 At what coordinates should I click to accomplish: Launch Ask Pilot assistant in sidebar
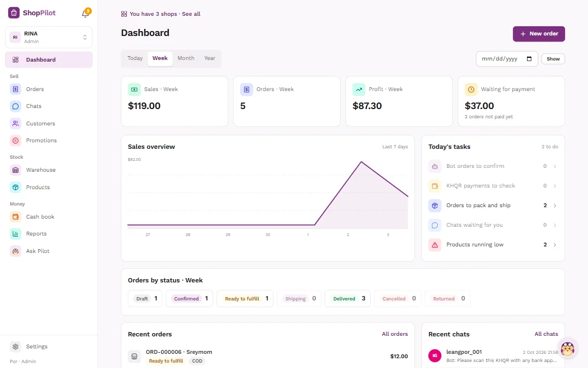point(49,251)
